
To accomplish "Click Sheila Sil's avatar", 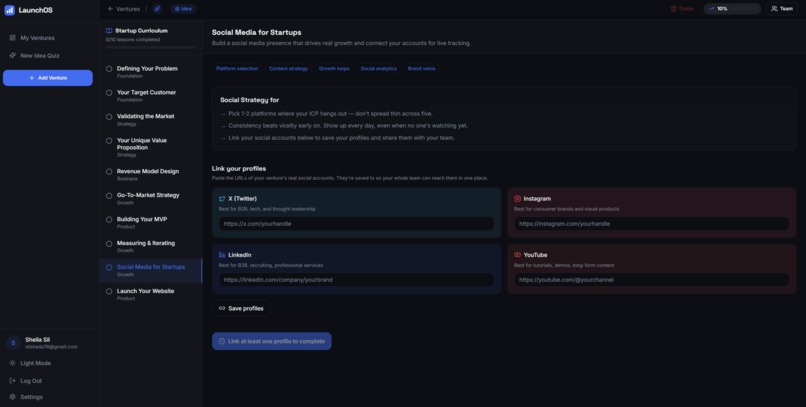I will 13,343.
